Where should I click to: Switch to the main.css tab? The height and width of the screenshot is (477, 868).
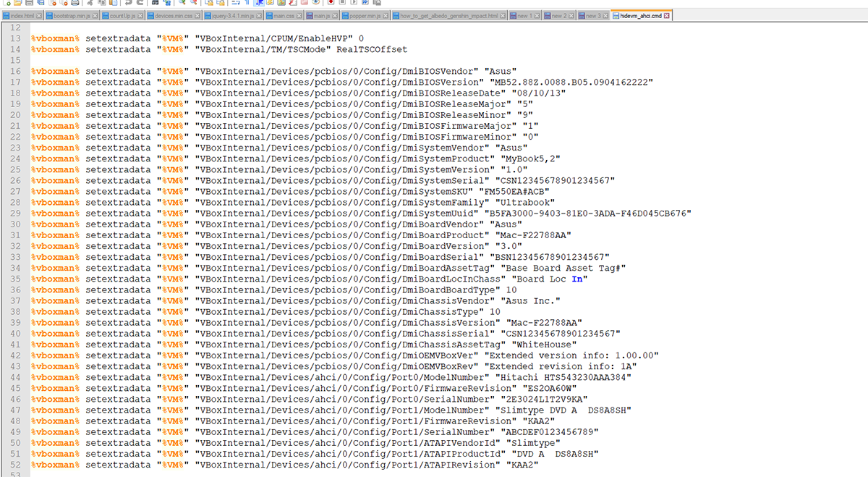[284, 16]
